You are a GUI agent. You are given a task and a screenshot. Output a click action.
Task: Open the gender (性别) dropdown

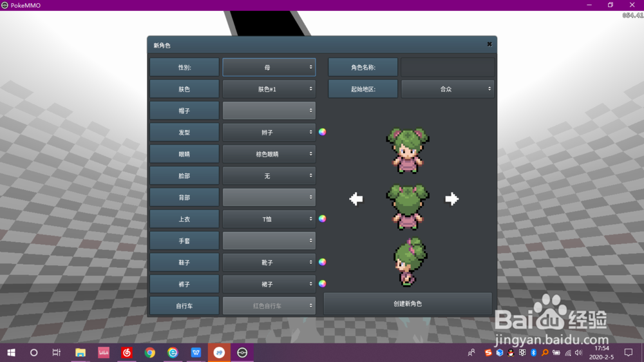269,67
